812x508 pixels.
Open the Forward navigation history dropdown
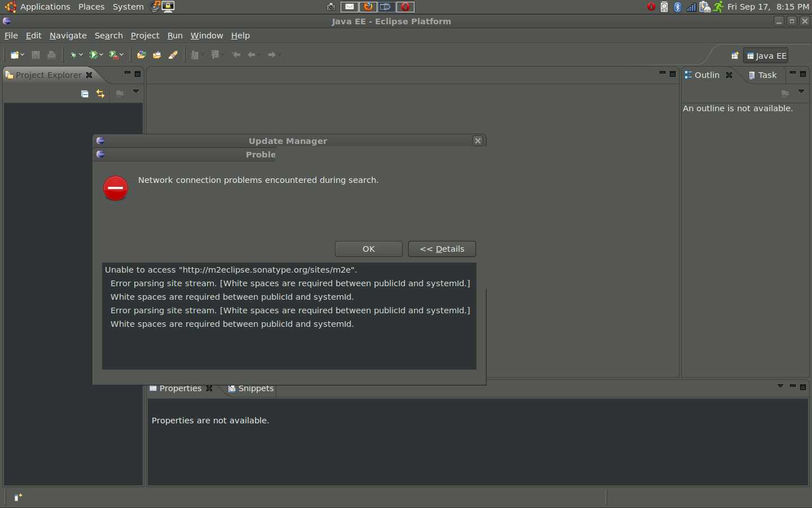click(x=279, y=55)
